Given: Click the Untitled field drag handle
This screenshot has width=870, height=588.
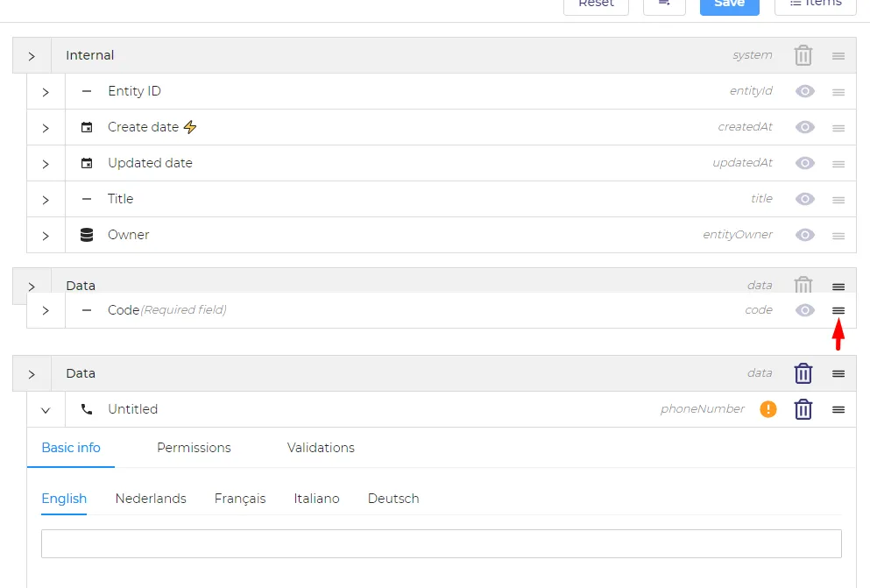Looking at the screenshot, I should [838, 410].
